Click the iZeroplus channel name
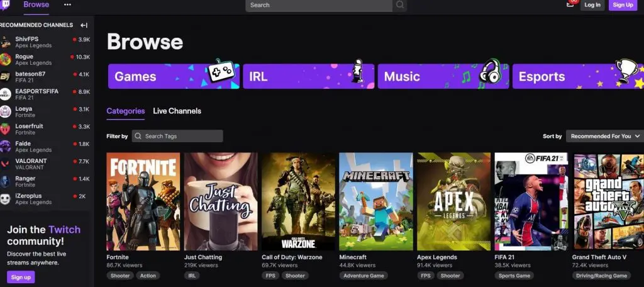Viewport: 644px width, 287px height. coord(28,196)
